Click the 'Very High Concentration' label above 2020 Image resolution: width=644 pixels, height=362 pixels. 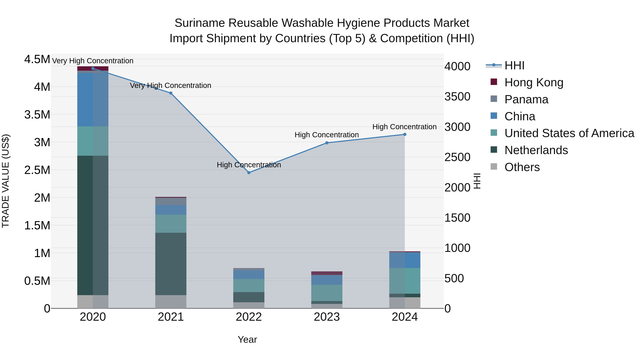[93, 61]
